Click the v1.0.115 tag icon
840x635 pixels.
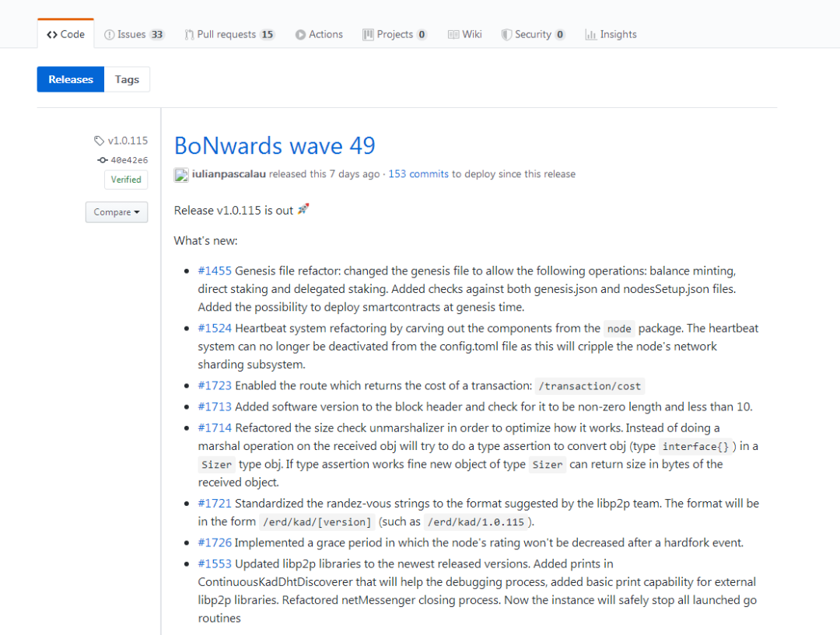(99, 141)
